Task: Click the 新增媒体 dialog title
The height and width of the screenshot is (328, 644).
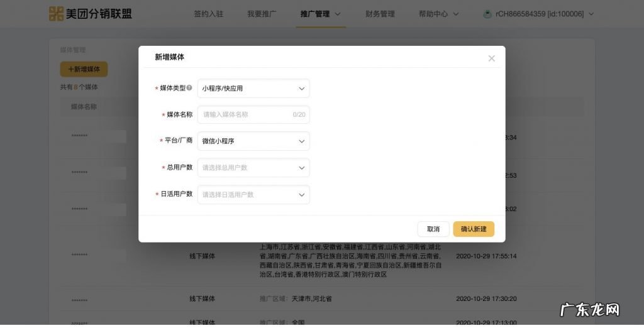Action: pos(169,57)
